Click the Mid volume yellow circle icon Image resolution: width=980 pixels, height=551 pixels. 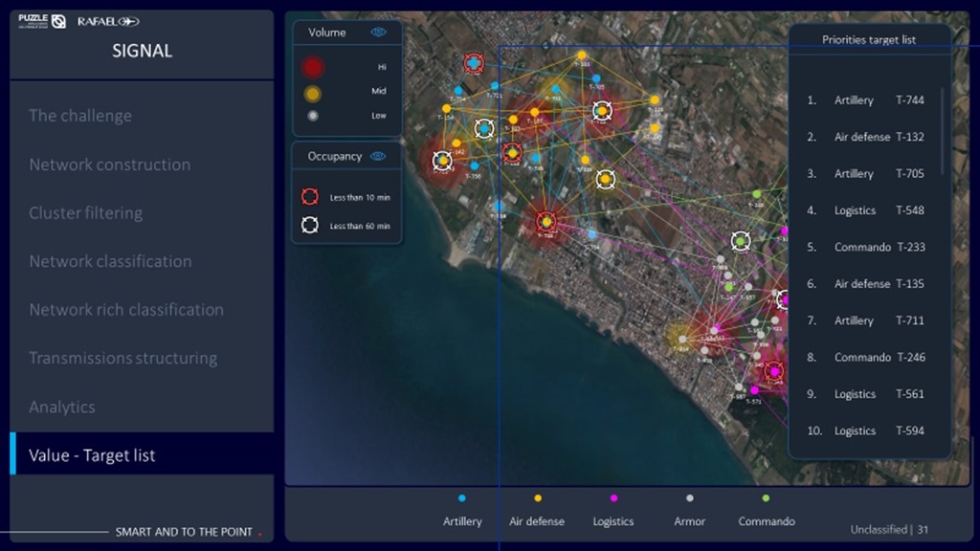pos(313,94)
